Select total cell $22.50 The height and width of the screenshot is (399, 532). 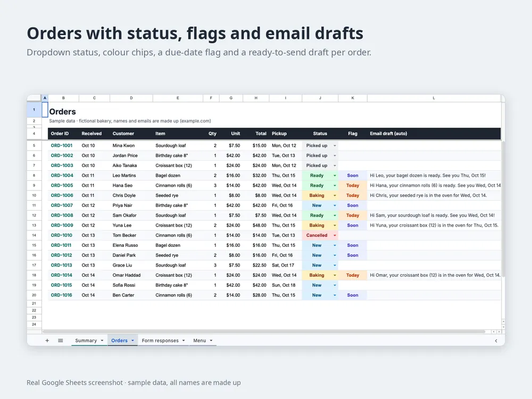pos(256,265)
